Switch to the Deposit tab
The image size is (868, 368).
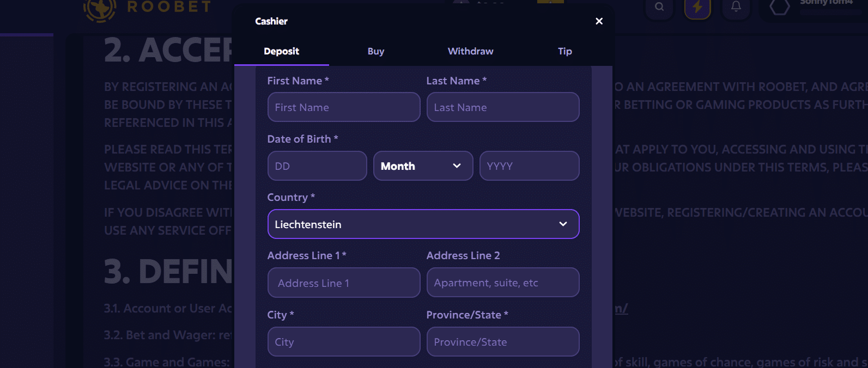[x=281, y=51]
